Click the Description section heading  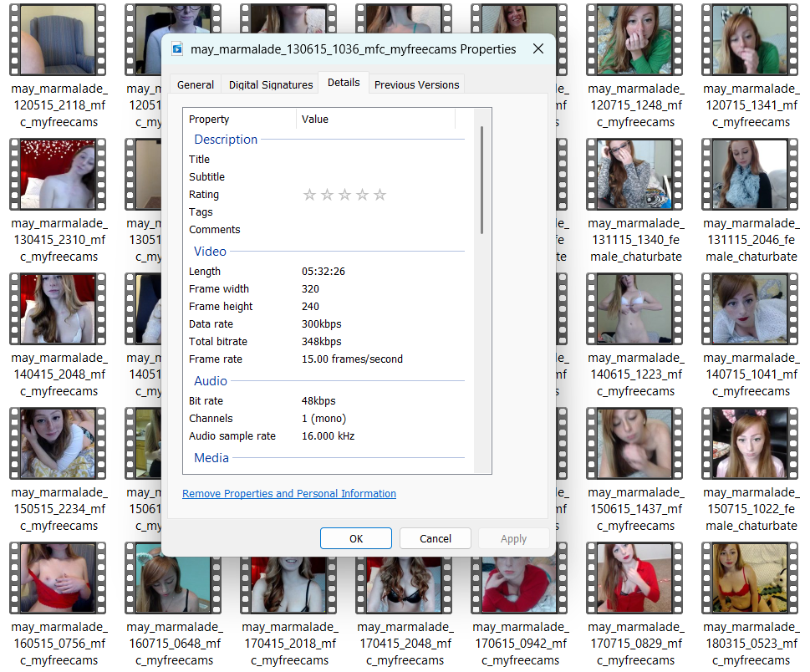226,140
